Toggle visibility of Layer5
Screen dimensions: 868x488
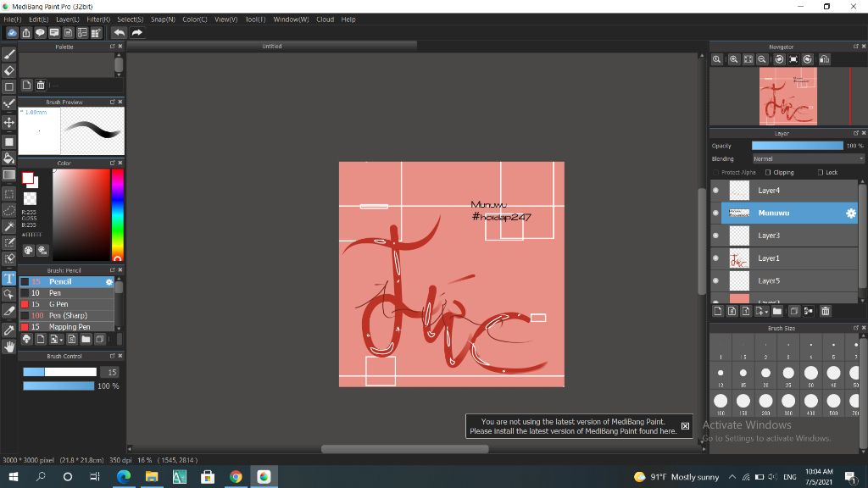pos(715,281)
